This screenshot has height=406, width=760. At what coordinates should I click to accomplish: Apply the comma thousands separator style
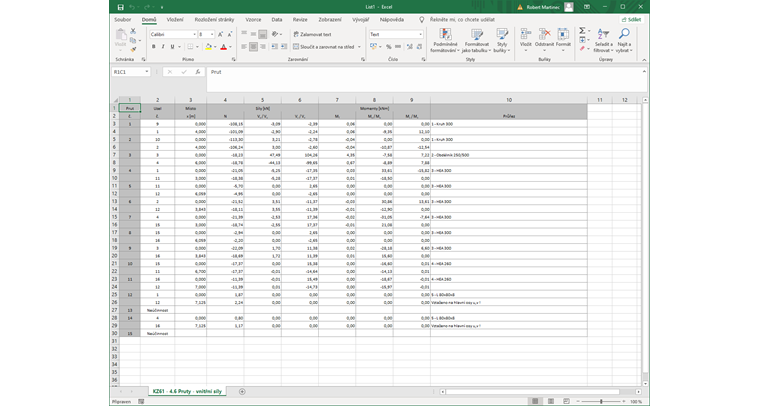coord(397,47)
